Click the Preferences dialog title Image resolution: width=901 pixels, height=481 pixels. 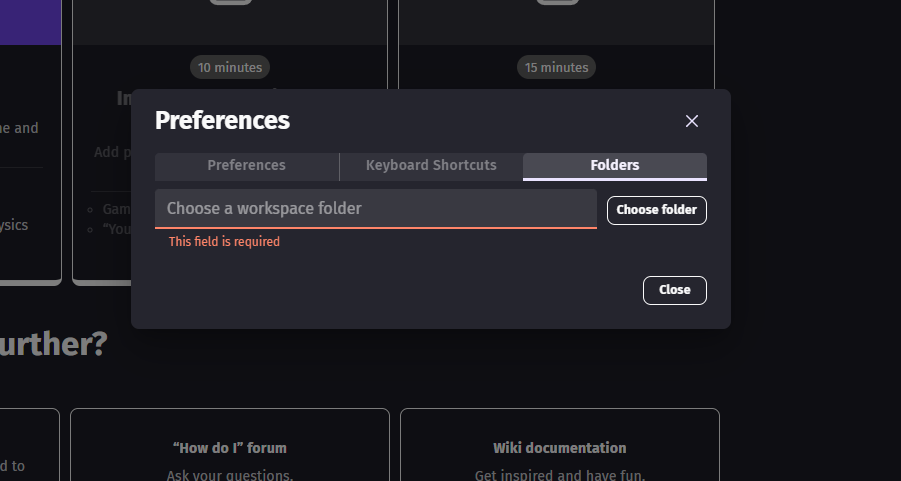point(222,121)
